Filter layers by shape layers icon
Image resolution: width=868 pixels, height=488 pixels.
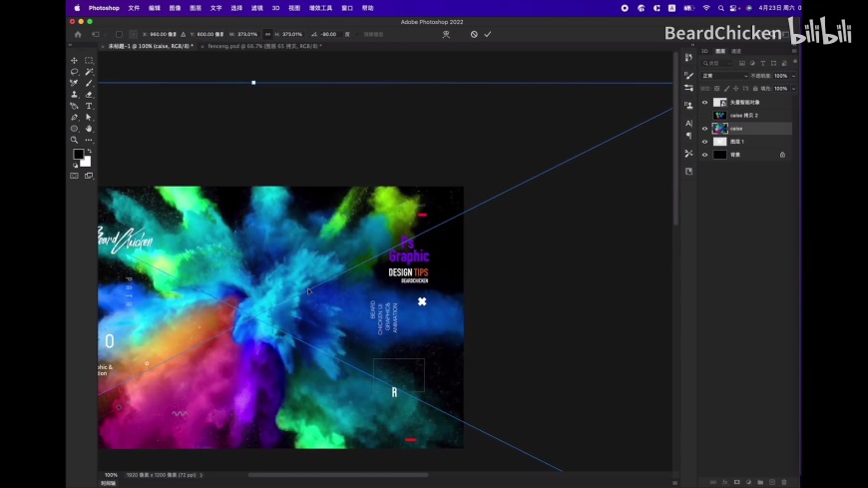(773, 63)
